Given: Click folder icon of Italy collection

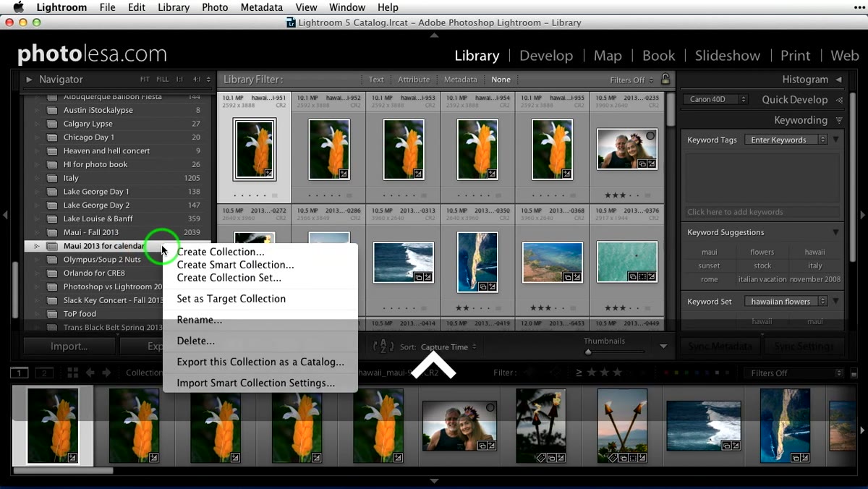Looking at the screenshot, I should click(x=52, y=178).
